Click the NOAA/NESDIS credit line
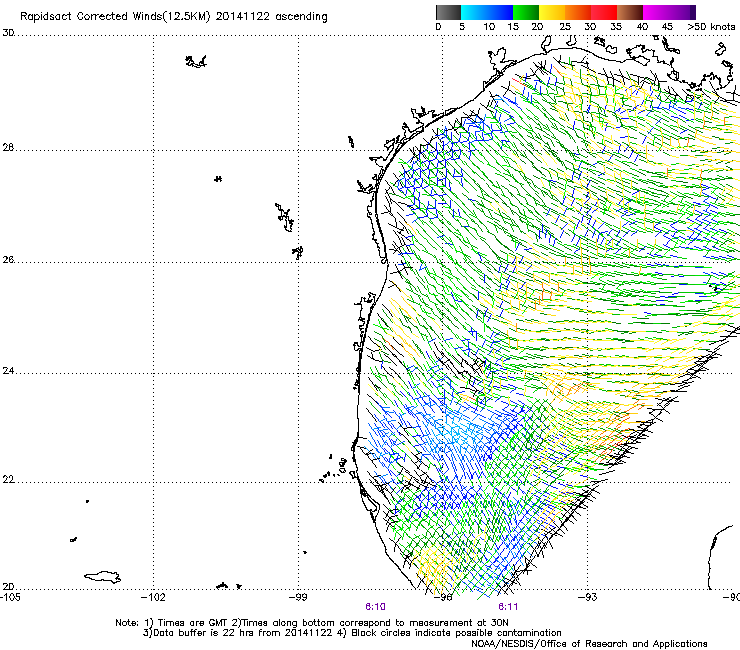The height and width of the screenshot is (650, 740). [x=589, y=644]
